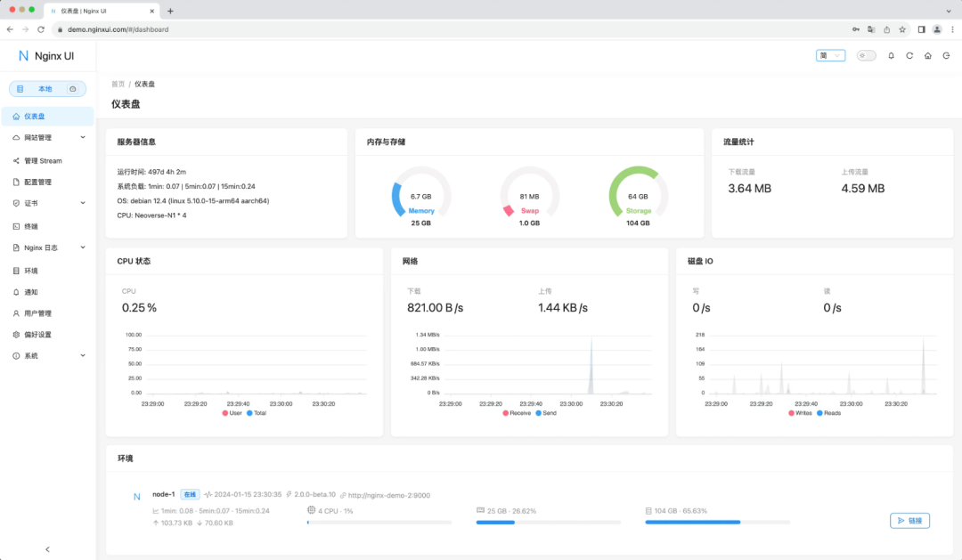Click browser bookmark star icon
The image size is (962, 560).
[901, 29]
